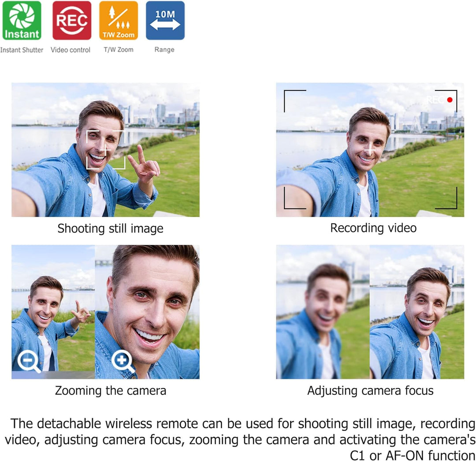
Task: Select the zoomed-in close-up face photo
Action: click(147, 312)
